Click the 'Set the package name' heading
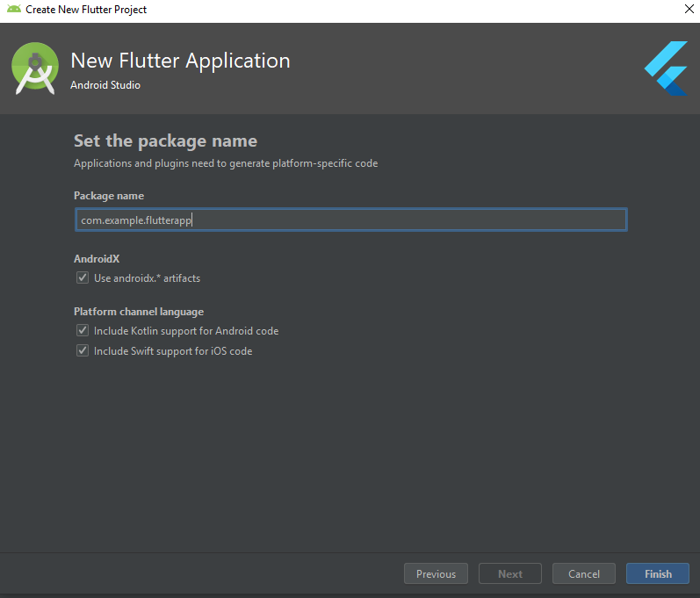 click(166, 141)
